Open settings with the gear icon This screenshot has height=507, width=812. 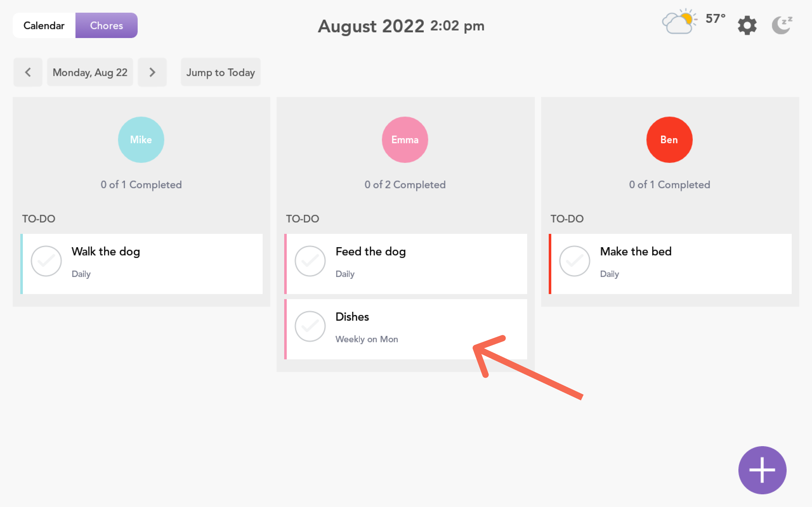747,25
